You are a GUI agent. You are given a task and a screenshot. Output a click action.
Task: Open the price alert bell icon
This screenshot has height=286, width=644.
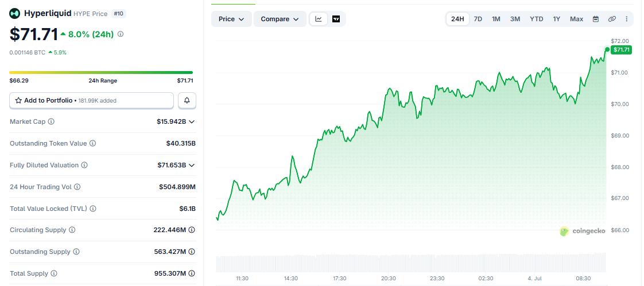click(x=187, y=100)
